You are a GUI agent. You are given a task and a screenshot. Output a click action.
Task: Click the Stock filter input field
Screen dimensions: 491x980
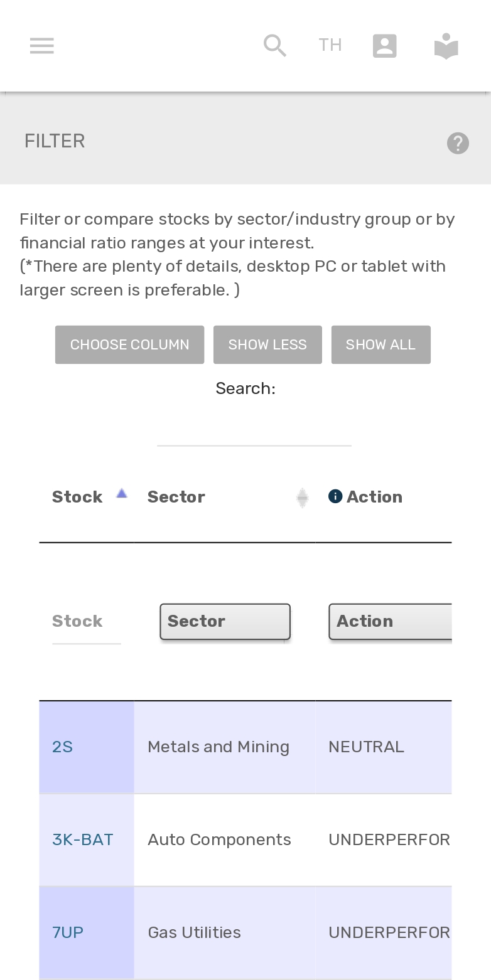87,622
